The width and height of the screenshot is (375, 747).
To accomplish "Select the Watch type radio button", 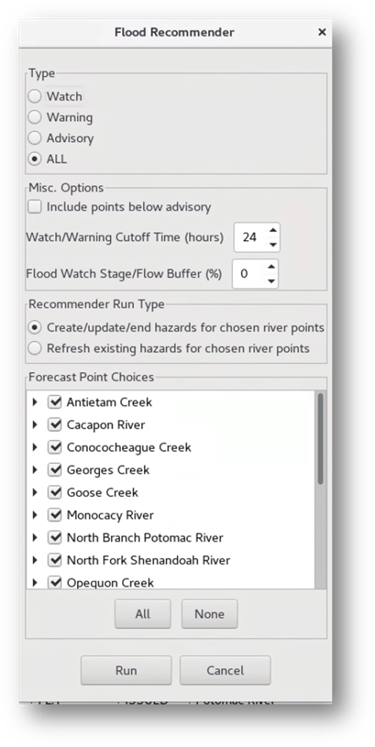I will coord(34,96).
